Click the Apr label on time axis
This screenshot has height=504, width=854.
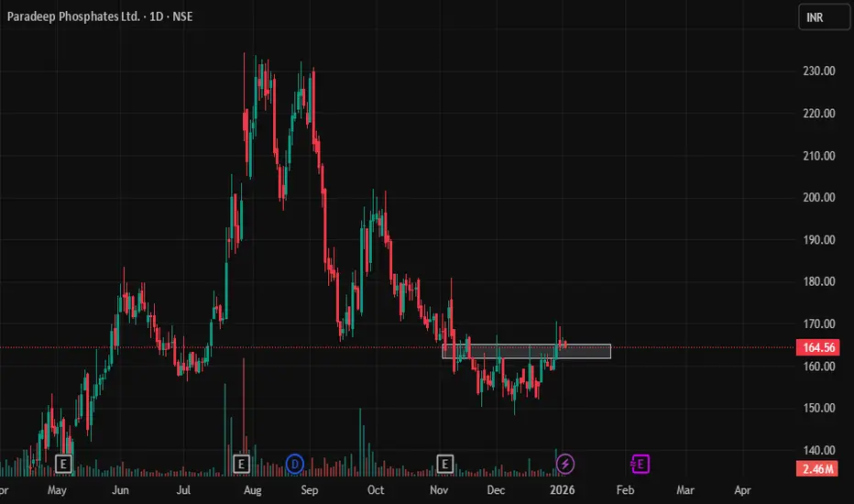743,490
